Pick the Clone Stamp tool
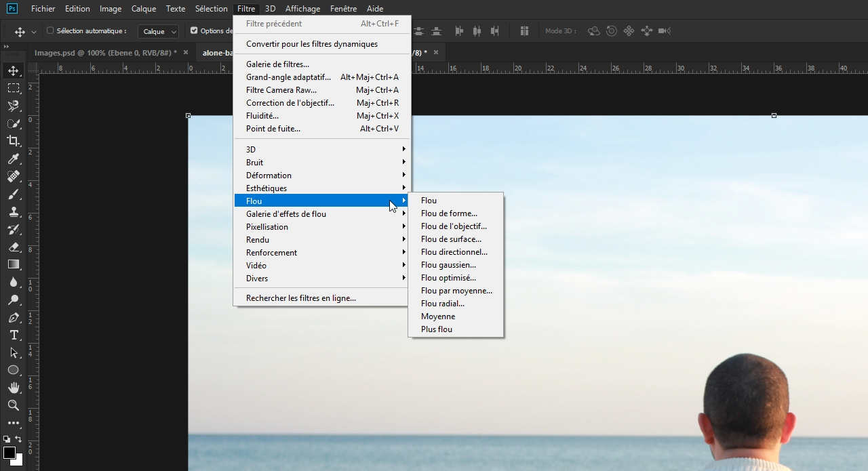Viewport: 868px width, 471px height. coord(13,211)
